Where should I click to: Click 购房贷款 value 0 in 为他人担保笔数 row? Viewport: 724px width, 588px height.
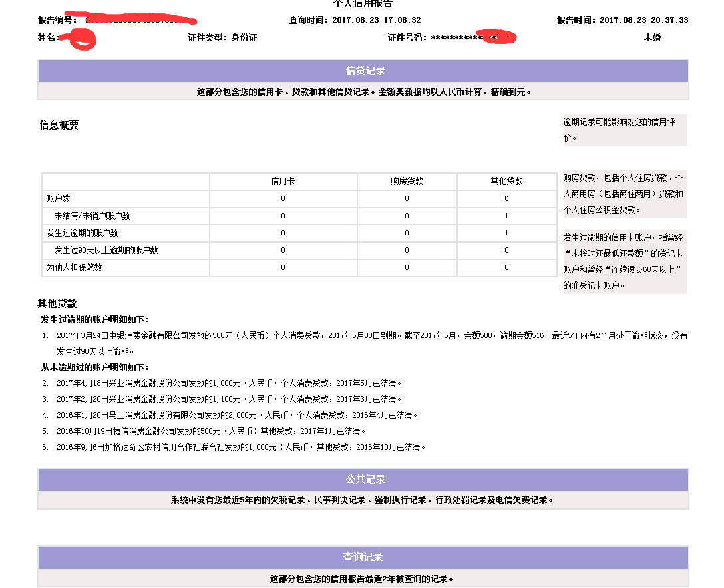(407, 267)
